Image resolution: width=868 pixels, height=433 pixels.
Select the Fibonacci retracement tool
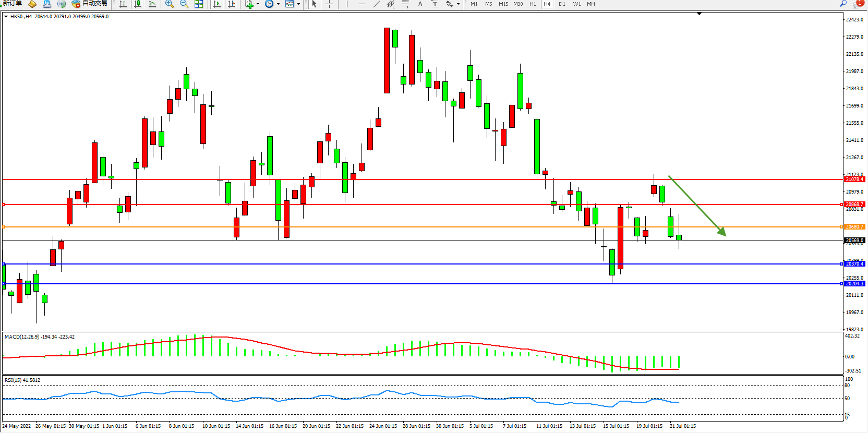coord(406,4)
